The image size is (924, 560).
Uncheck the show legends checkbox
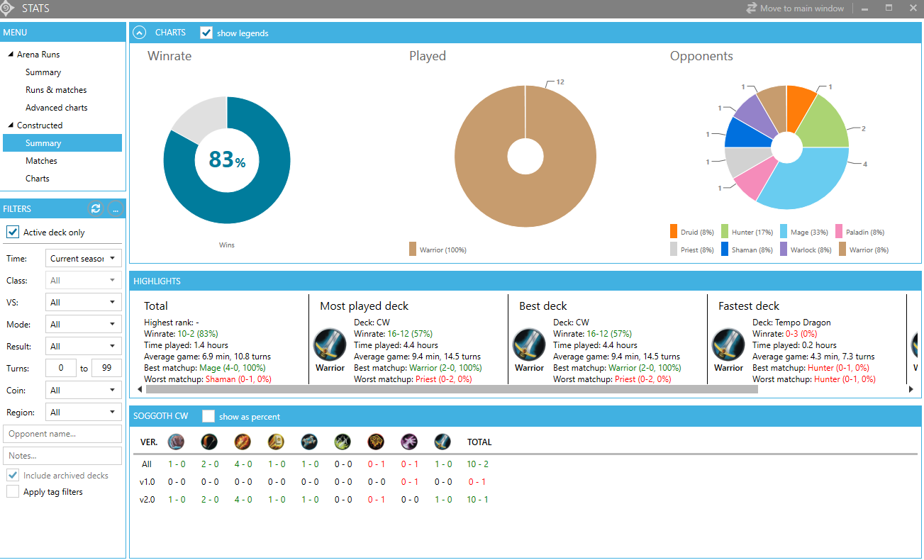[206, 32]
